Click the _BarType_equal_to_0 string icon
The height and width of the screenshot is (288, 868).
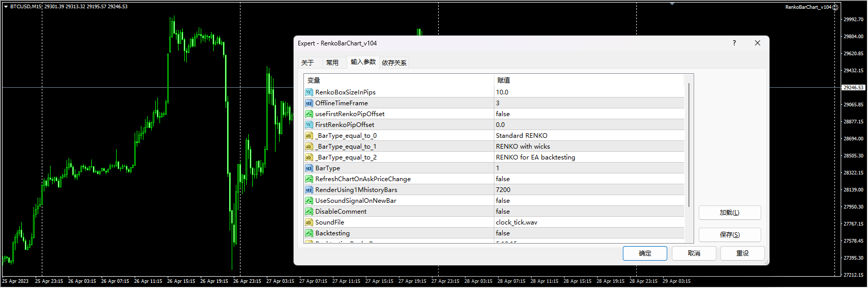point(309,136)
